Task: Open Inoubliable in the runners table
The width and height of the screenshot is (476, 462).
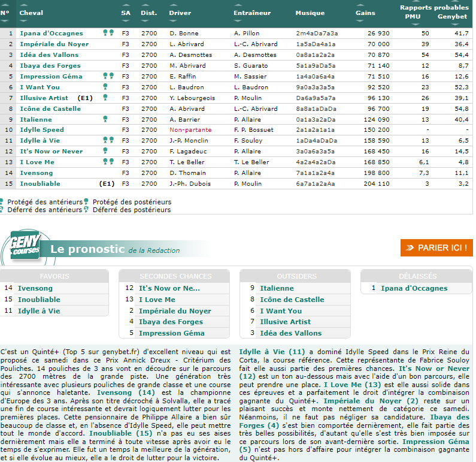Action: click(x=40, y=184)
